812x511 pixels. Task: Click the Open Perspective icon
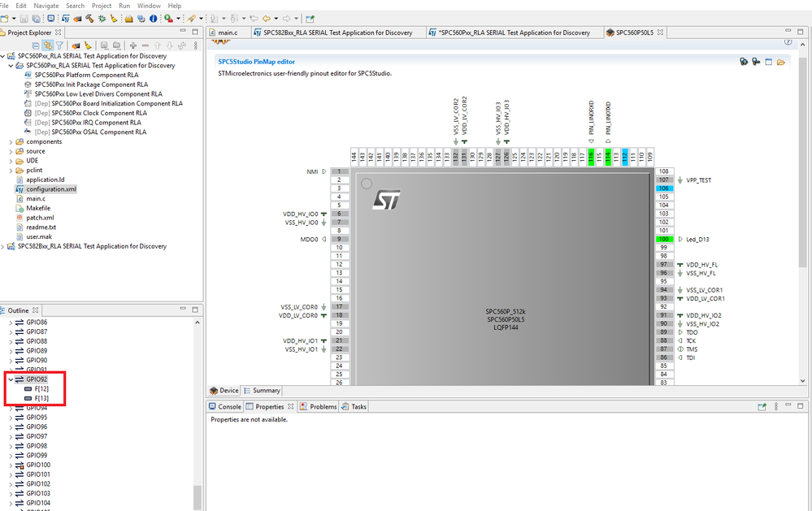point(310,19)
